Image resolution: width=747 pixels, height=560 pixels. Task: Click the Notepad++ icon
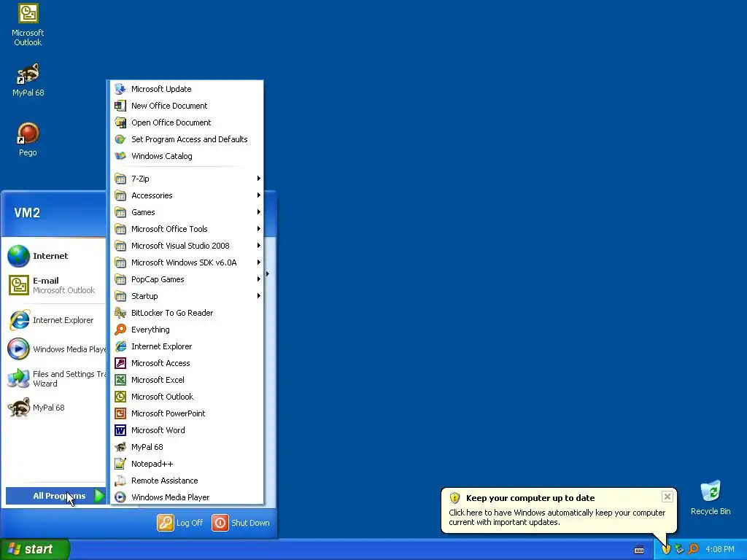[x=120, y=464]
